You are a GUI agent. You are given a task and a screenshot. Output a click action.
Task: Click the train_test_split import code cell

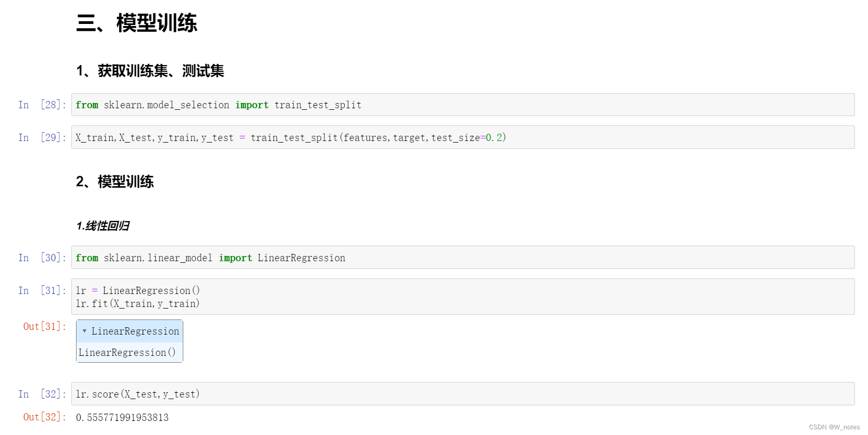click(463, 105)
